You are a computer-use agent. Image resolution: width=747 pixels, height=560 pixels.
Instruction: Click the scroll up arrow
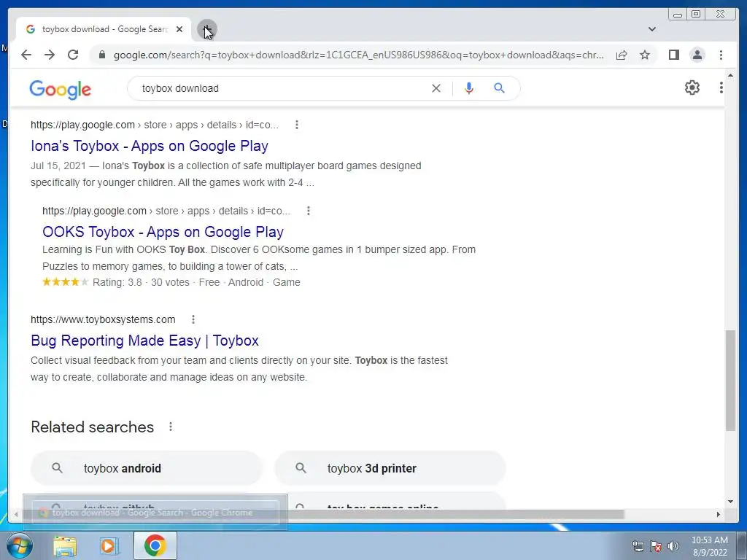(730, 75)
